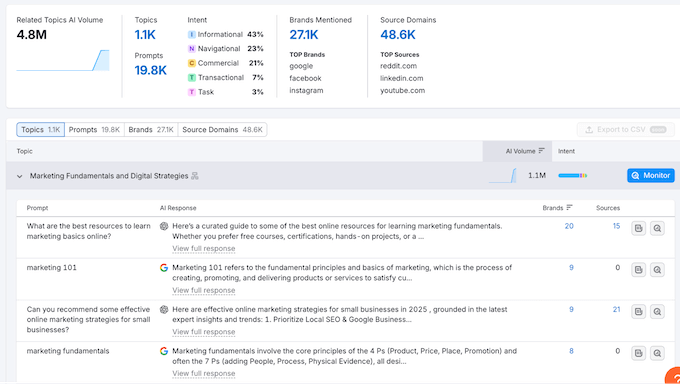Click the ChatGPT icon in small businesses response

(164, 309)
